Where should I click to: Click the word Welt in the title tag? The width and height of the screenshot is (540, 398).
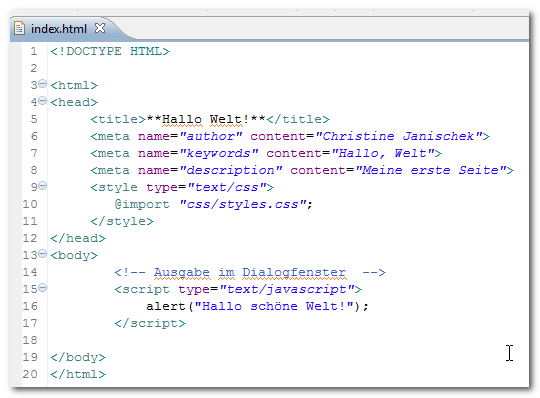tap(226, 119)
